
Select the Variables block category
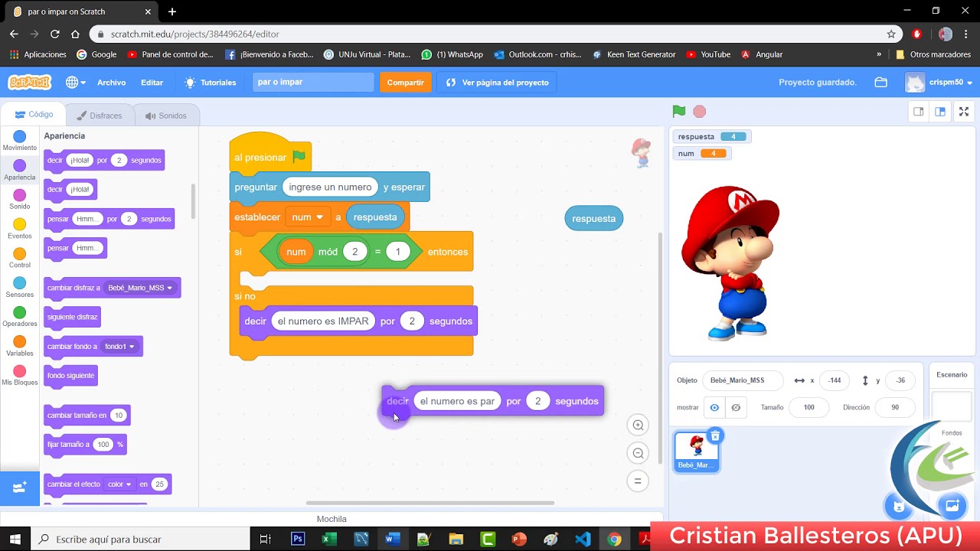pos(20,347)
